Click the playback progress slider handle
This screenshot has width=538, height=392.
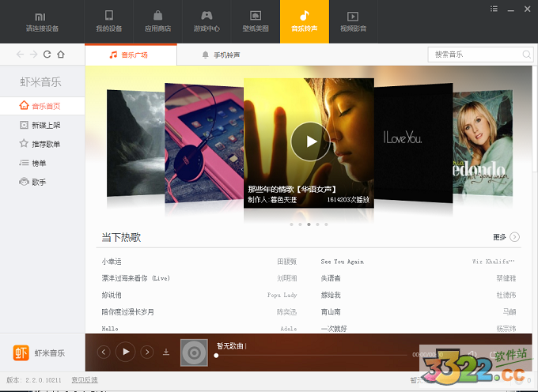point(216,356)
